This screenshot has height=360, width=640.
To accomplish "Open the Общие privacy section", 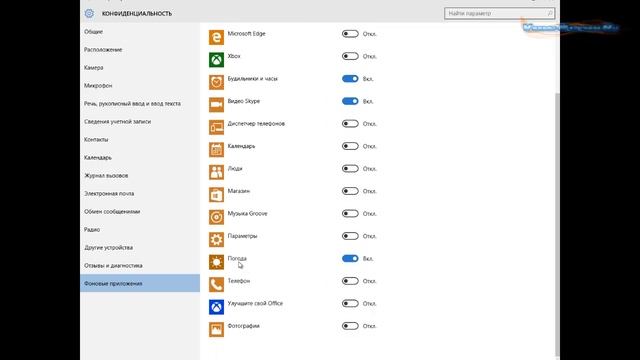I will click(x=140, y=31).
